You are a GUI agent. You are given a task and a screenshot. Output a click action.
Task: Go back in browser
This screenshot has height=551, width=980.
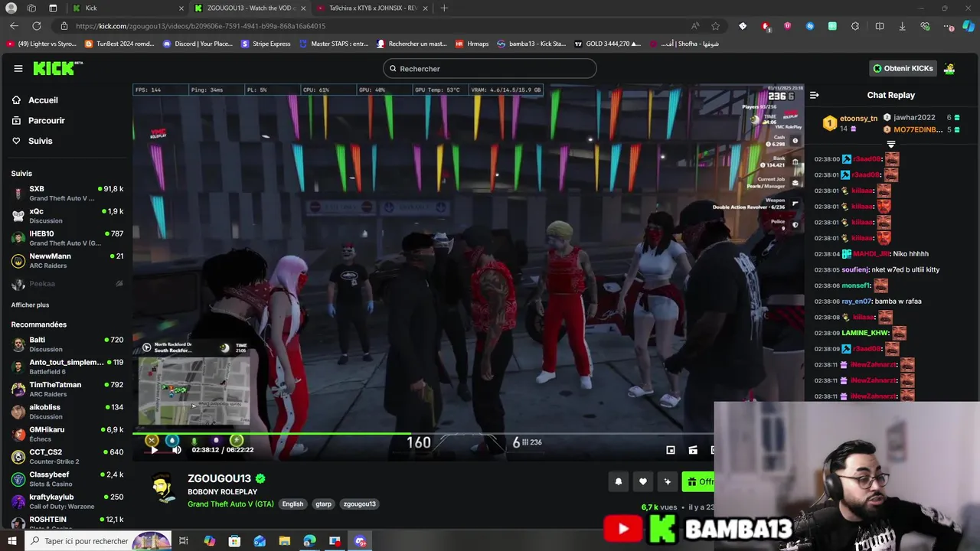coord(14,26)
